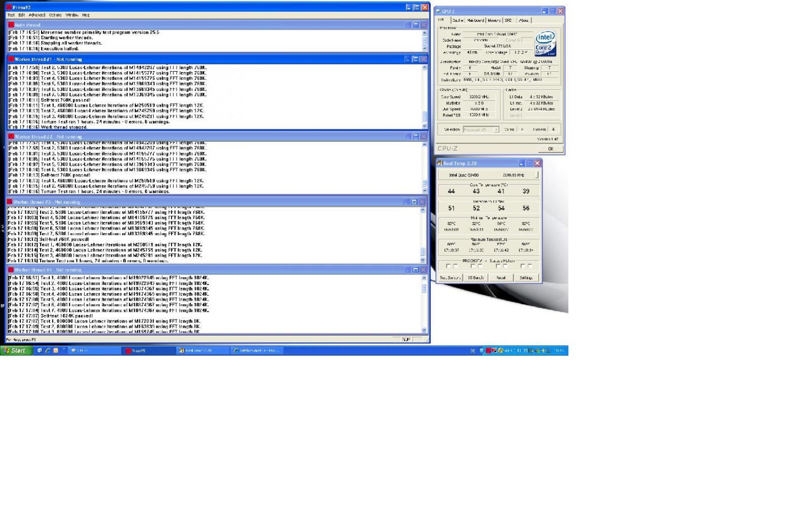Toggle first PROCHOT checkbox for core 4
812x508 pixels.
click(x=523, y=266)
